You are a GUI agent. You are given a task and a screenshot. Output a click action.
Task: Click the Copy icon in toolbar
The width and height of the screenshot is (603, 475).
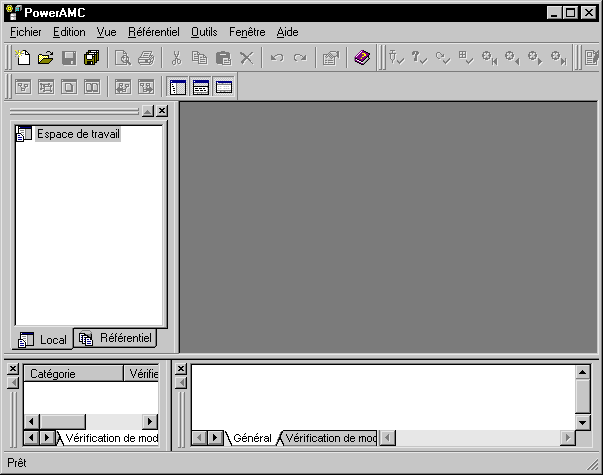[200, 58]
